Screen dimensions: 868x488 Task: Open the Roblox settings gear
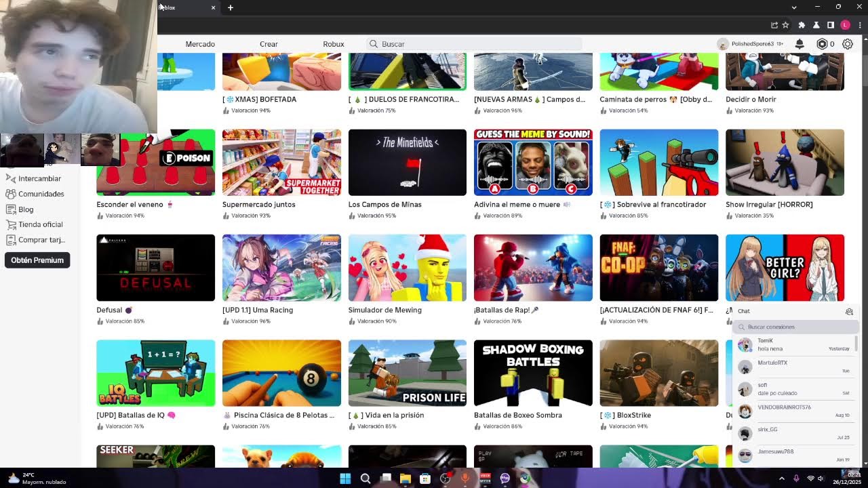(x=848, y=44)
